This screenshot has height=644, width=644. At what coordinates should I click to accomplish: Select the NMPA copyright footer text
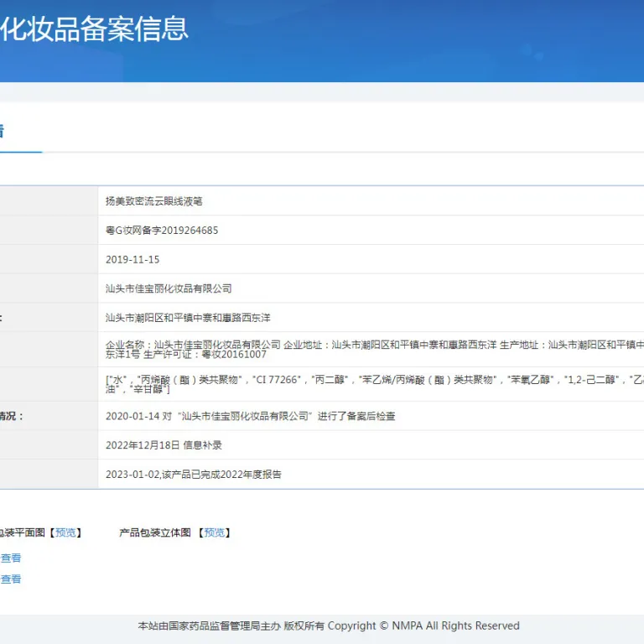(329, 626)
